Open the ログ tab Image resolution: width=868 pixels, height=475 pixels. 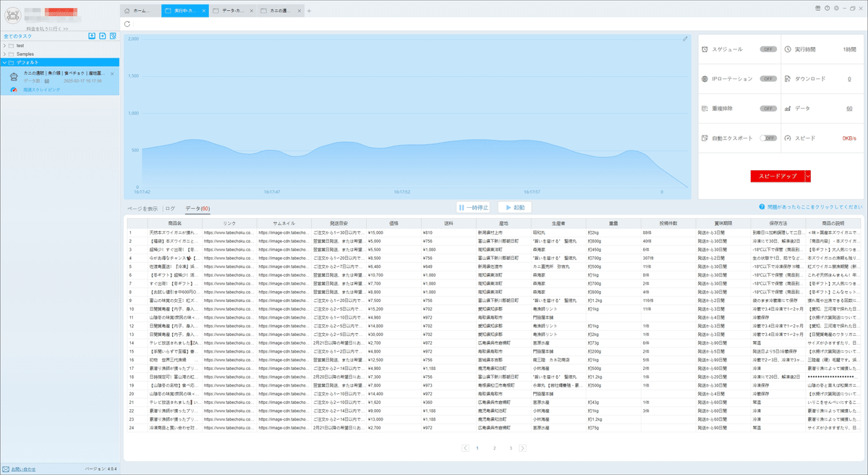171,208
